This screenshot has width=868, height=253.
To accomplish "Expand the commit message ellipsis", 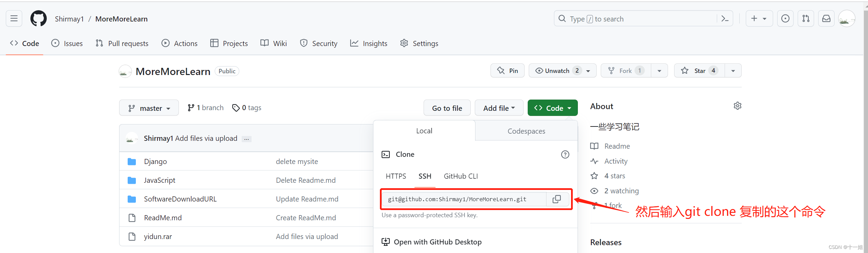I will pyautogui.click(x=246, y=139).
